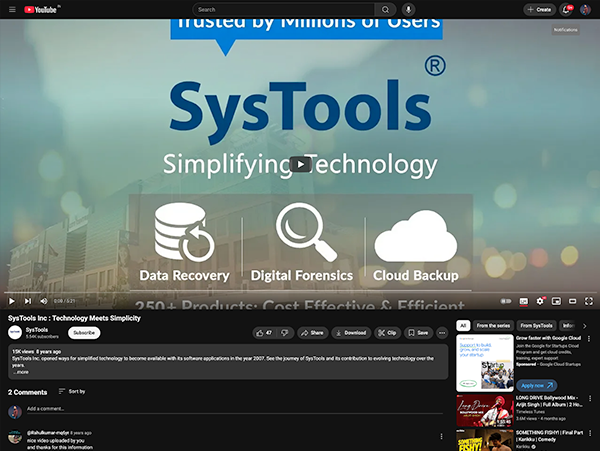Image resolution: width=600 pixels, height=451 pixels.
Task: Save video to a playlist
Action: point(418,333)
